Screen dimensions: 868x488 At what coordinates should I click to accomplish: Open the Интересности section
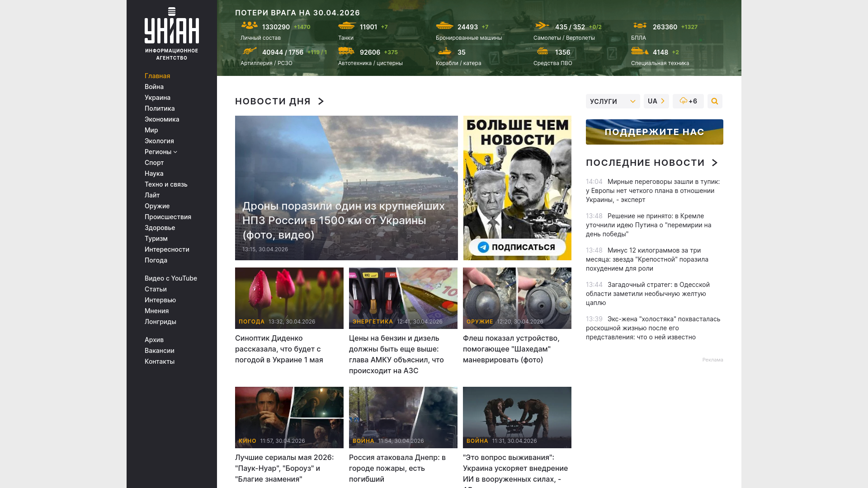tap(167, 249)
